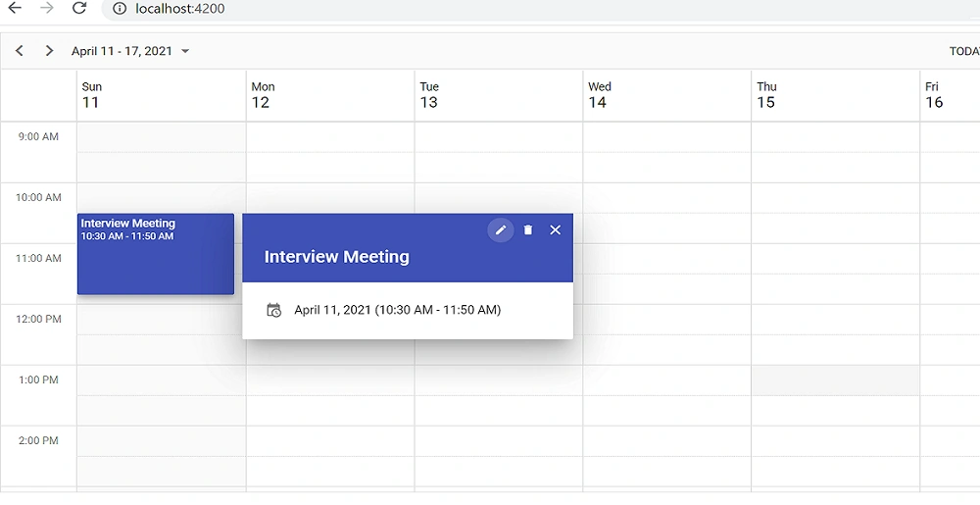Select the Wed 14 day header
Viewport: 980px width, 505px height.
coord(666,95)
